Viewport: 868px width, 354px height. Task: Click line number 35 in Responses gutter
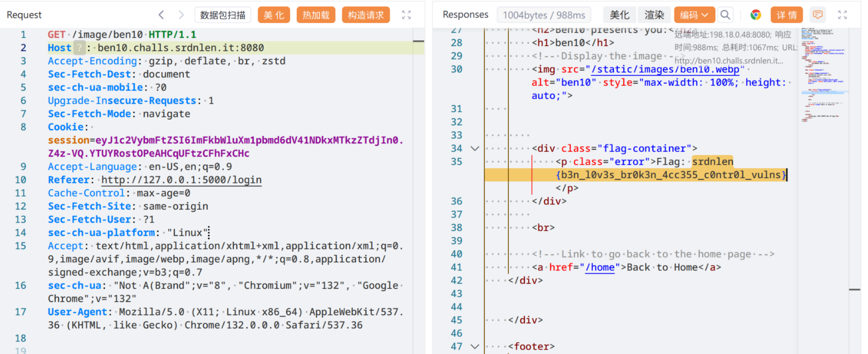coord(456,162)
